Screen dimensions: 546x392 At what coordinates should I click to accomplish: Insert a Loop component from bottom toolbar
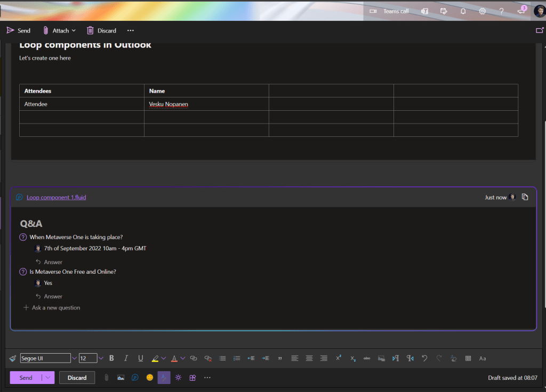pyautogui.click(x=135, y=378)
